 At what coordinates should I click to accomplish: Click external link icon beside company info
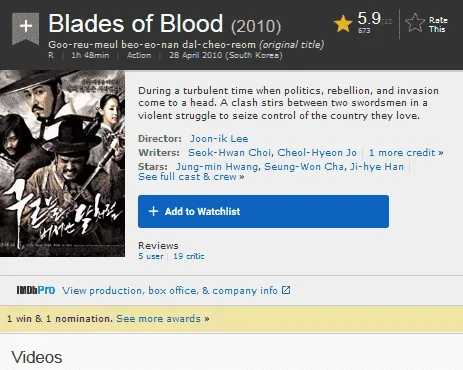coord(286,290)
